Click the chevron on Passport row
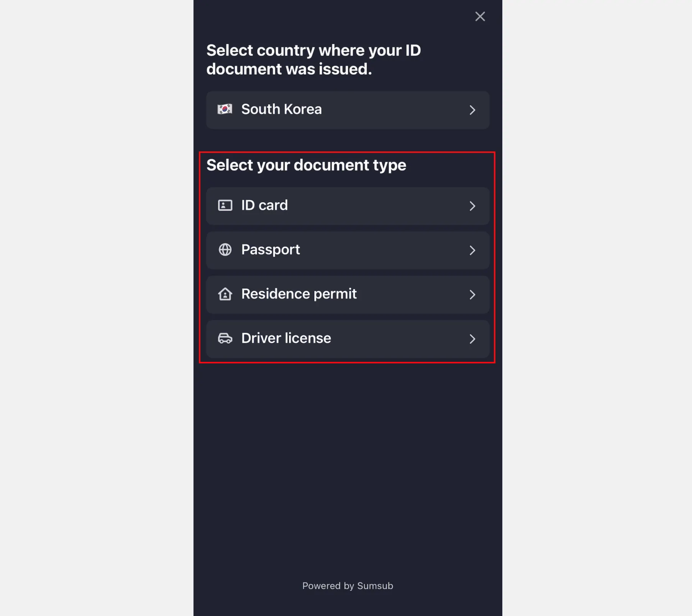This screenshot has height=616, width=692. click(x=472, y=250)
